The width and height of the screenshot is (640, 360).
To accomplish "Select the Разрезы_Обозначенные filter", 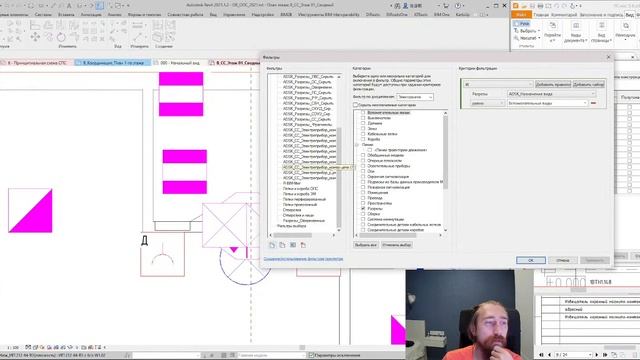I will [x=304, y=220].
